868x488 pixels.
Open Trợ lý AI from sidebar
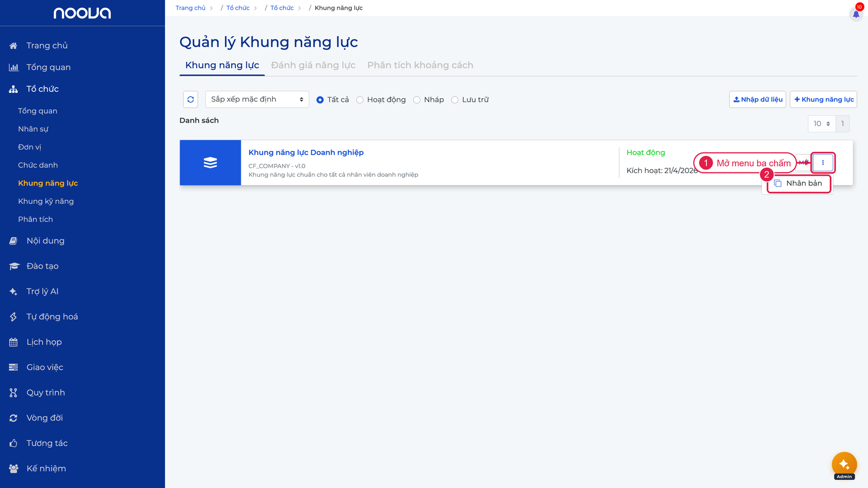pos(42,291)
